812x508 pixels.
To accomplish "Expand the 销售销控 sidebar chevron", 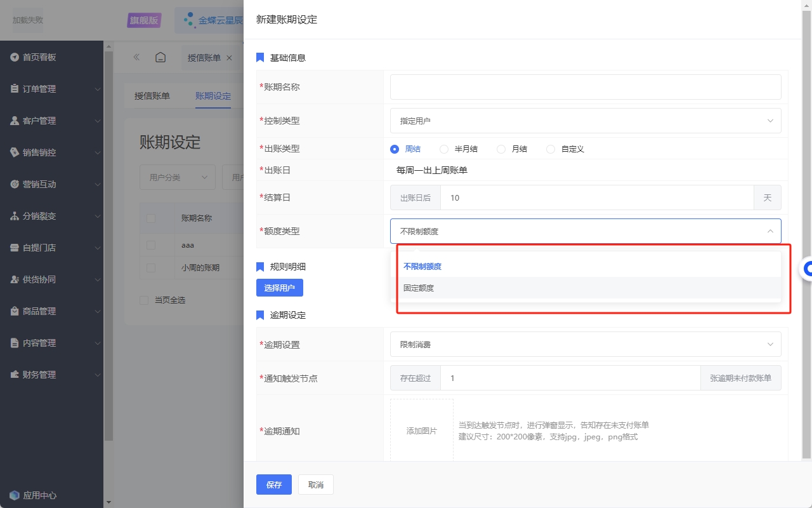I will click(98, 153).
